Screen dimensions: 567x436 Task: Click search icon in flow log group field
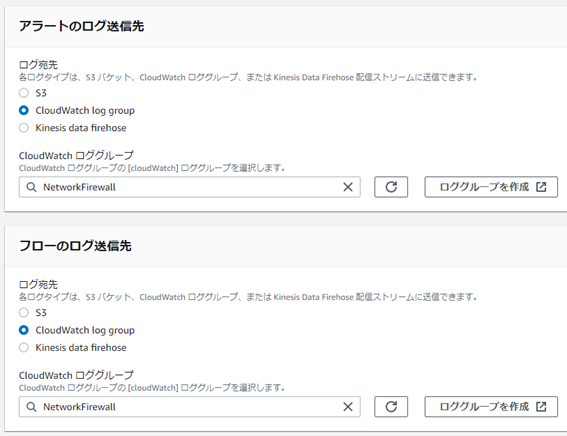pos(31,407)
